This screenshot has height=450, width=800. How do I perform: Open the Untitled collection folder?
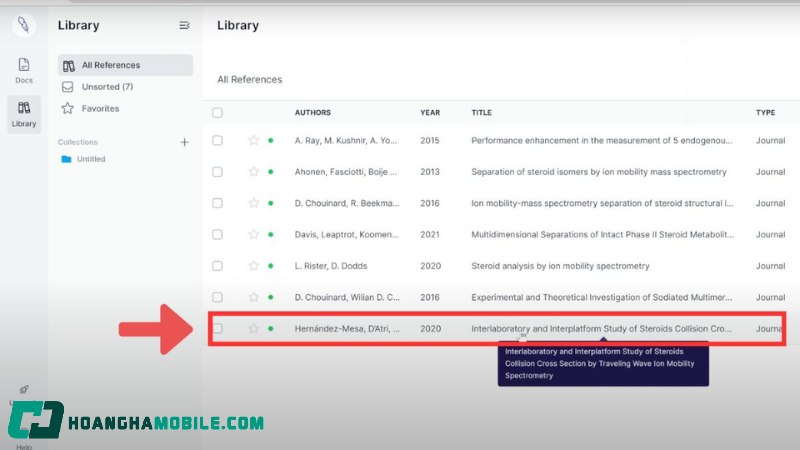[x=90, y=159]
